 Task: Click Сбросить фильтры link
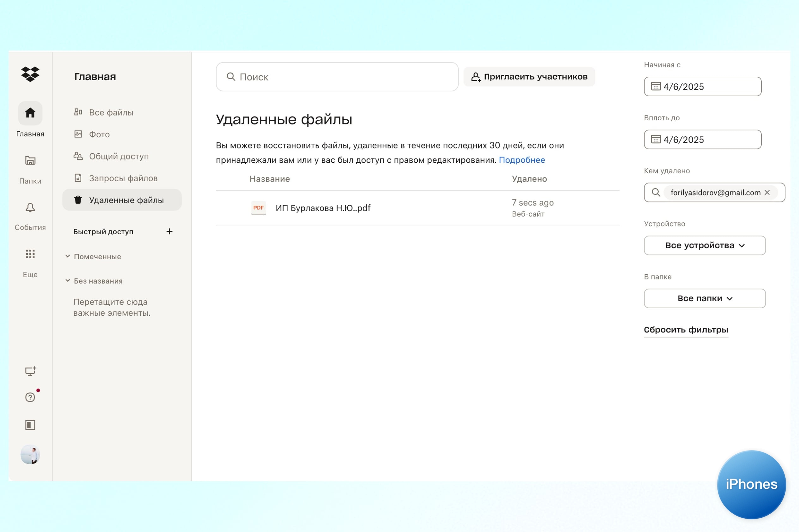tap(686, 330)
